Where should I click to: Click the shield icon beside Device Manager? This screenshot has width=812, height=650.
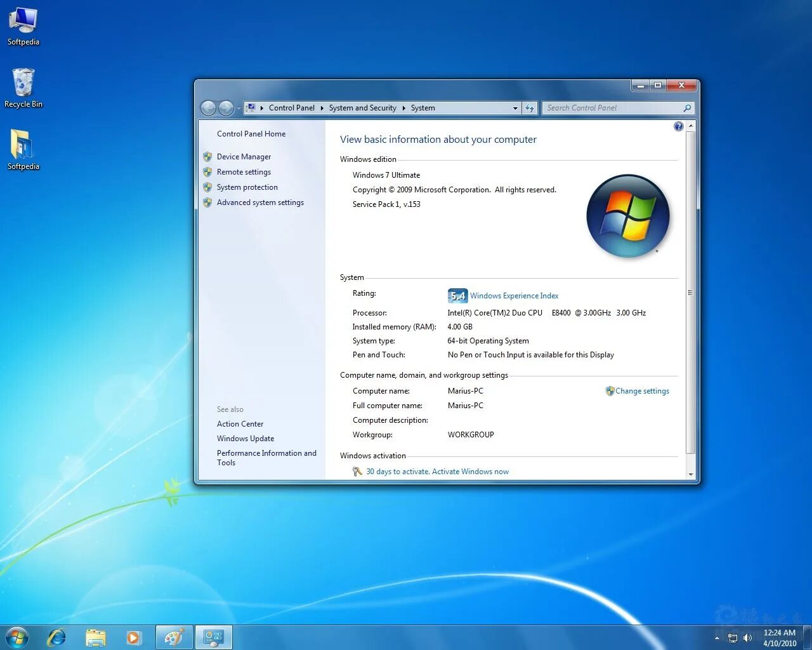click(207, 157)
